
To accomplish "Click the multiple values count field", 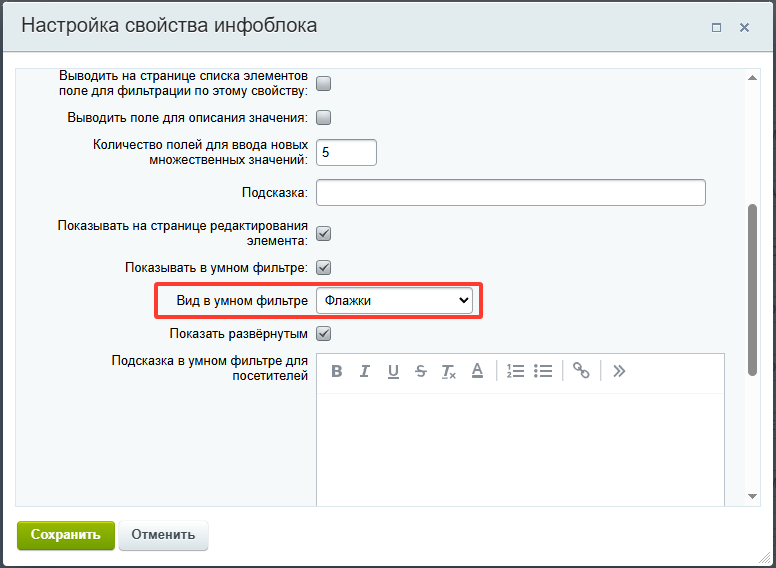I will point(346,152).
